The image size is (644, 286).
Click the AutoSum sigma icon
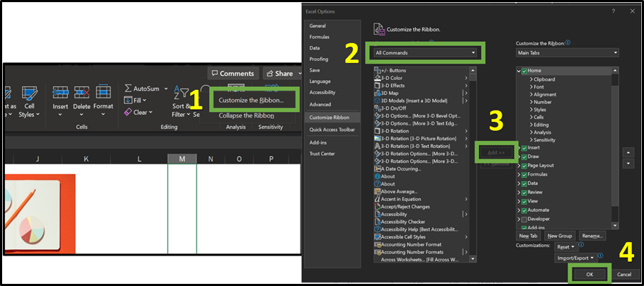point(128,88)
